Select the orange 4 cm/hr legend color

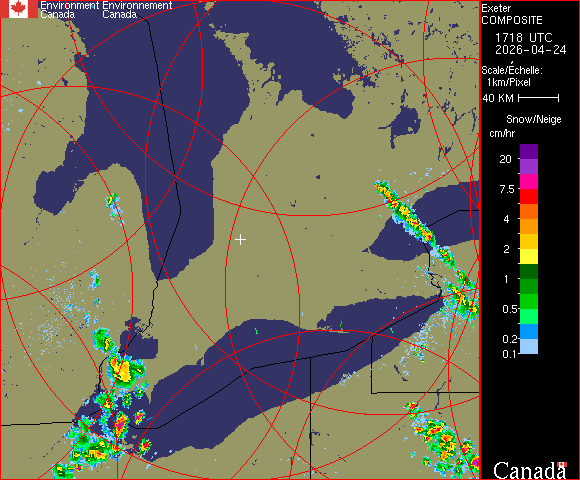click(x=529, y=226)
